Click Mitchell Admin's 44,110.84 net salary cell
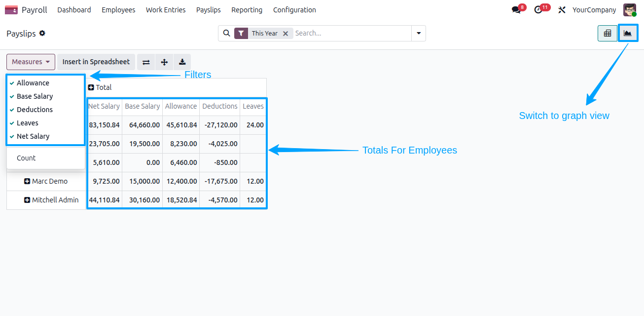 104,200
